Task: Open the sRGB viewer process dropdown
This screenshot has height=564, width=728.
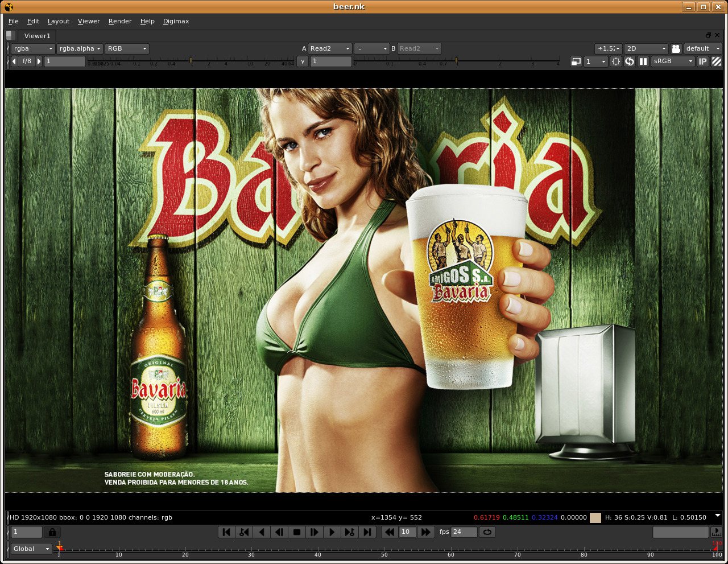Action: pos(673,61)
